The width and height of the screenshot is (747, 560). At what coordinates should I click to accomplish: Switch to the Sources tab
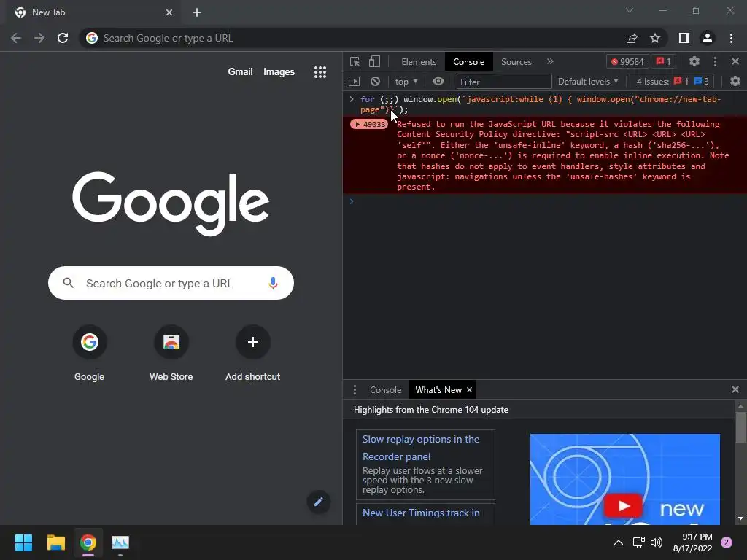coord(516,62)
